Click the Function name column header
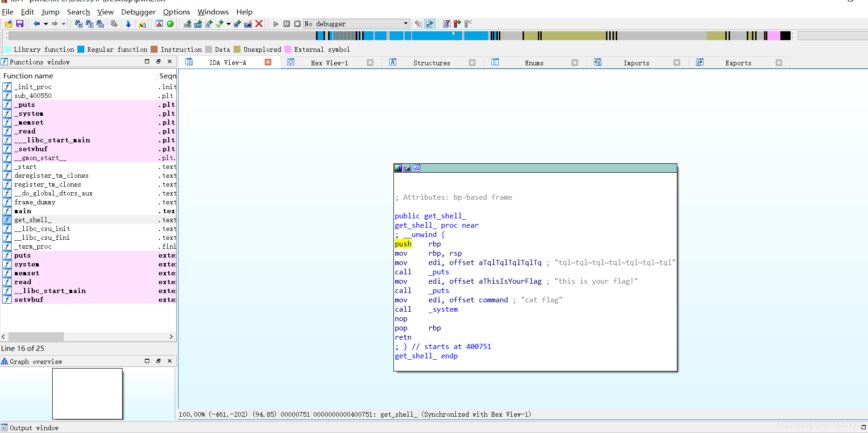Screen dimensions: 868x433 tap(78, 76)
